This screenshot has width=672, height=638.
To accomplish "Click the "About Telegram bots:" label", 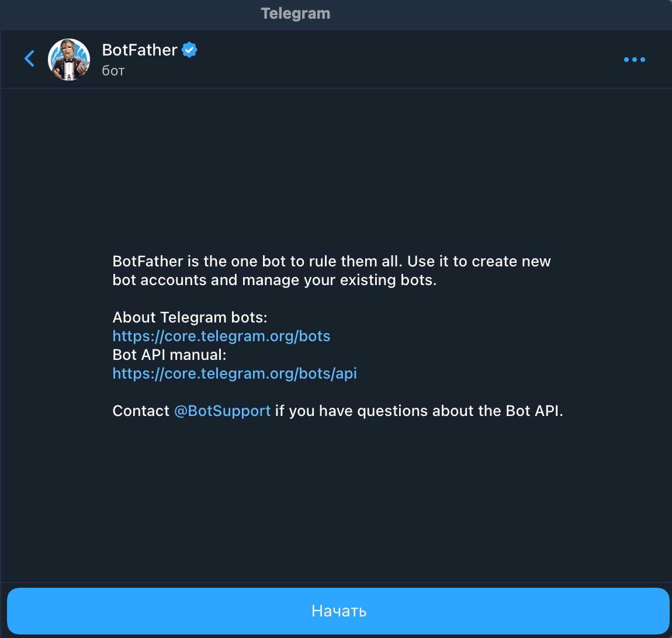I will coord(189,317).
